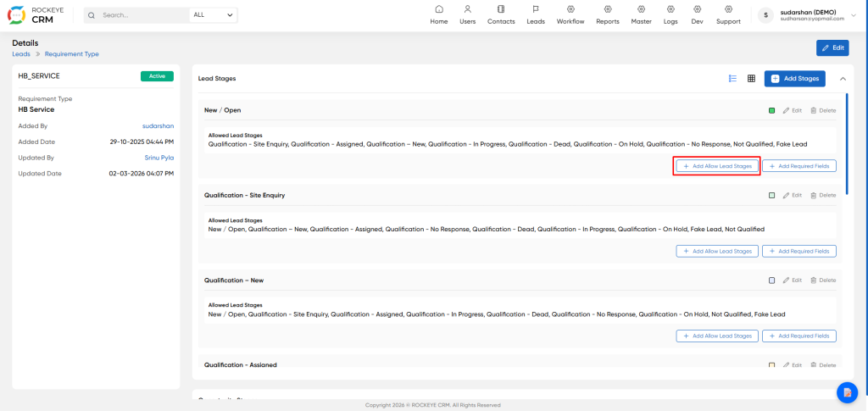Select the 02-03-2026 04:07 PM date
This screenshot has width=868, height=411.
tap(142, 174)
